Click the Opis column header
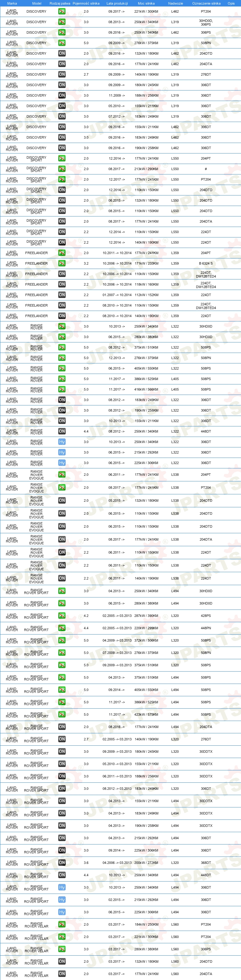Image resolution: width=241 pixels, height=980 pixels. [x=231, y=3]
